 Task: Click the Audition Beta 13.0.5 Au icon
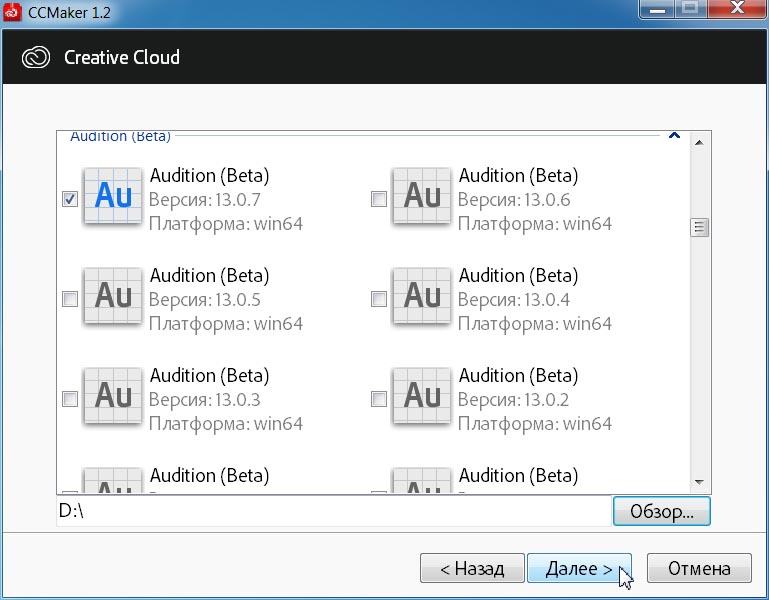click(113, 296)
